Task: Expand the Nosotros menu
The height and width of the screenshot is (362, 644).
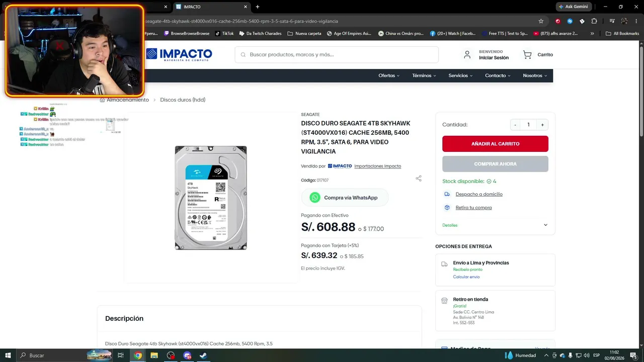Action: (535, 75)
